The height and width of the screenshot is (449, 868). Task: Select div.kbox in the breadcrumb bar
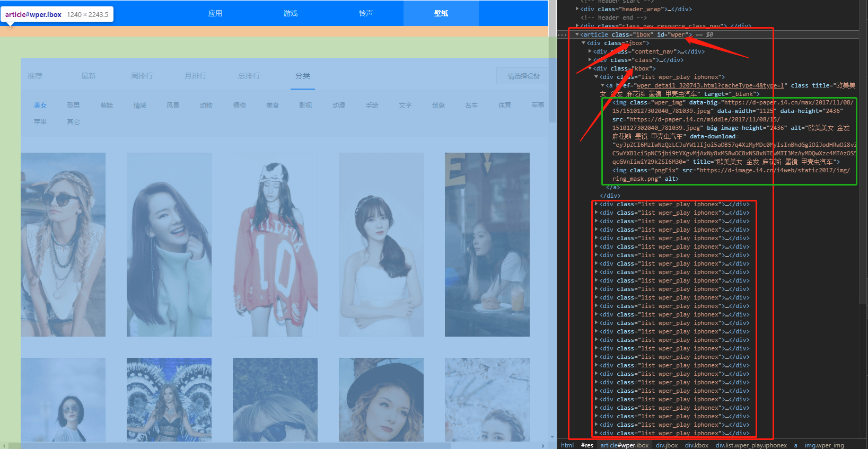(x=696, y=445)
